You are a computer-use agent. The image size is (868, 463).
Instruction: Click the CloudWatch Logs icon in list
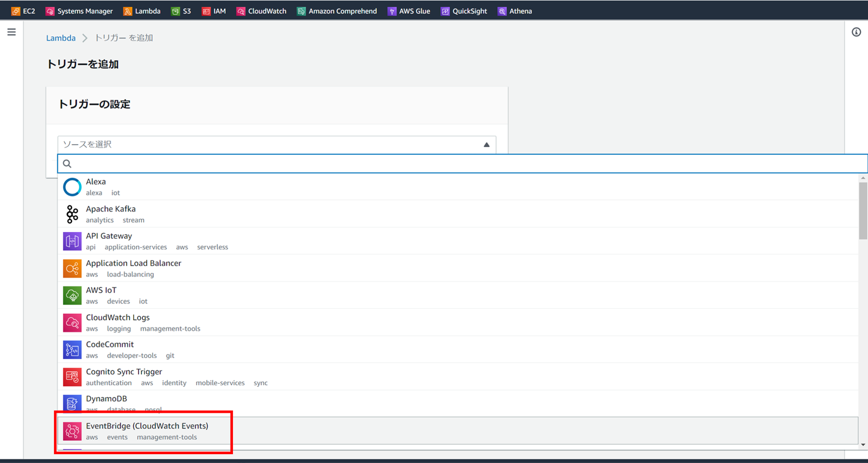coord(72,323)
